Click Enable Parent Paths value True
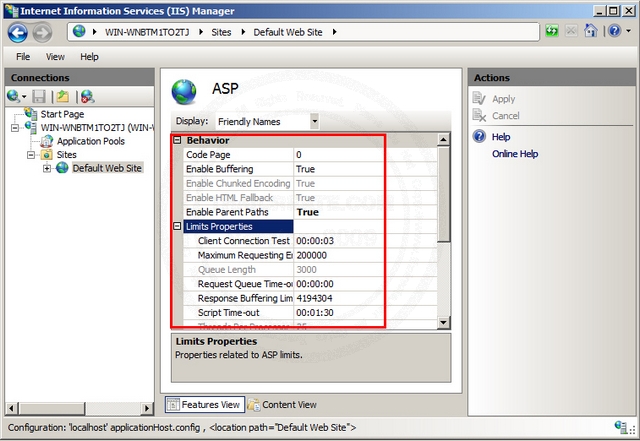This screenshot has width=640, height=441. [x=365, y=212]
